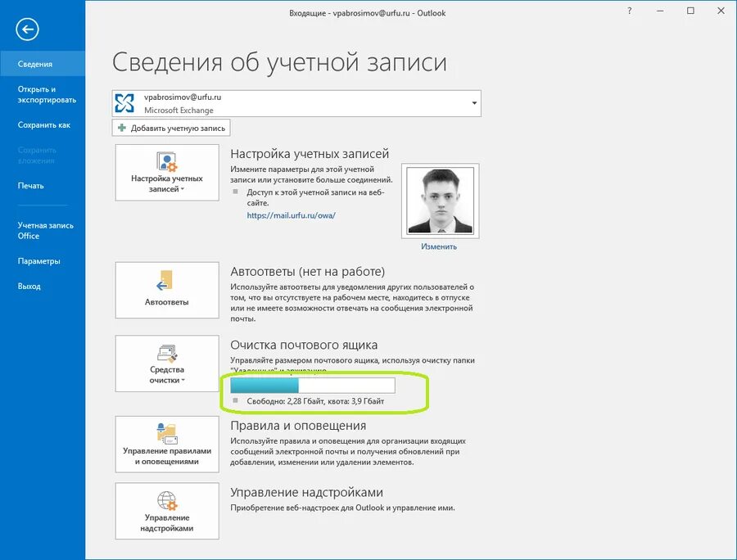737x560 pixels.
Task: Click the Управление надстройками heading text
Action: point(306,492)
